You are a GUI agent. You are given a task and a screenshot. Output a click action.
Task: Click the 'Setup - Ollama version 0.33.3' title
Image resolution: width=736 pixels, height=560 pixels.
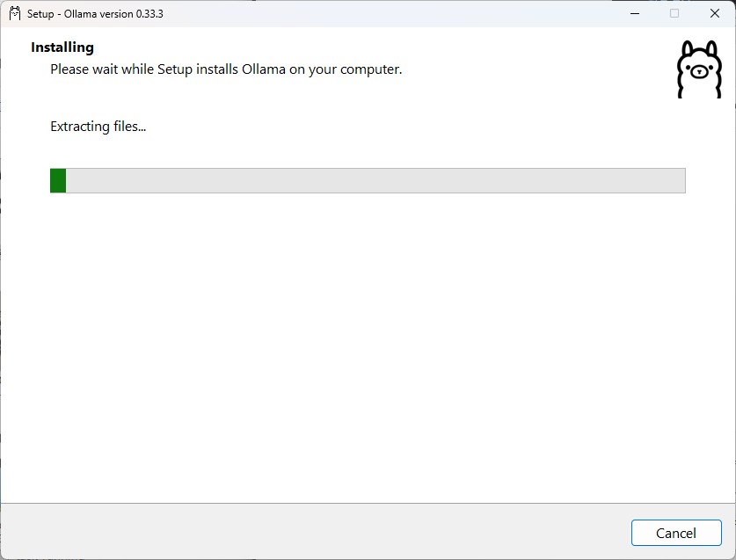(x=95, y=14)
